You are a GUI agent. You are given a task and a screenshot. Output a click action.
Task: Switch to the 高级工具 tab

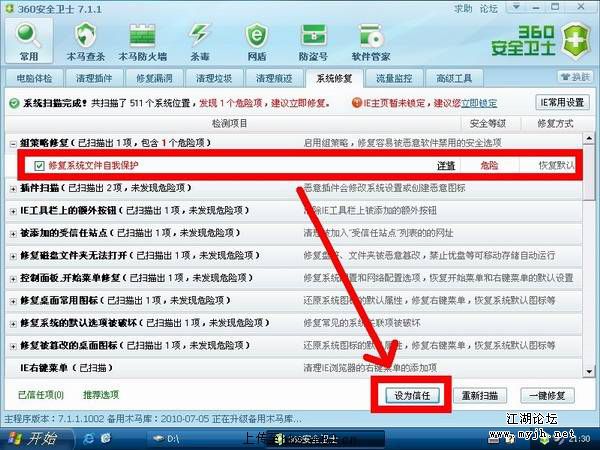tap(454, 78)
